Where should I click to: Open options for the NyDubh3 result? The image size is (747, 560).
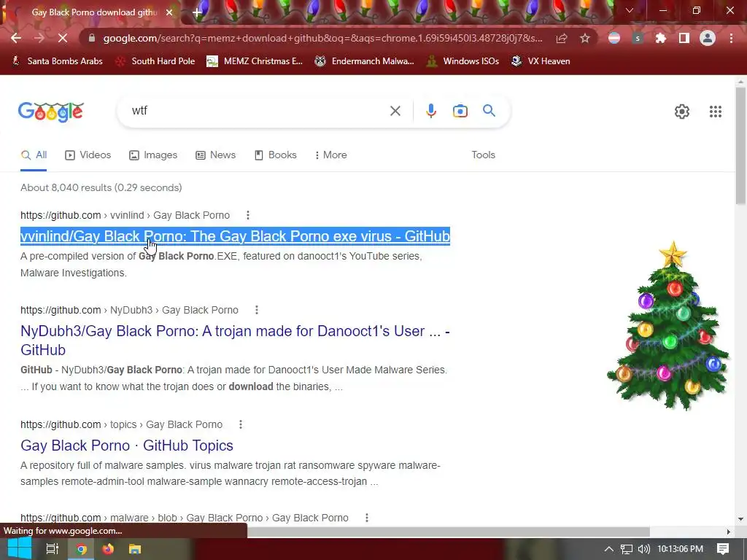click(x=257, y=310)
